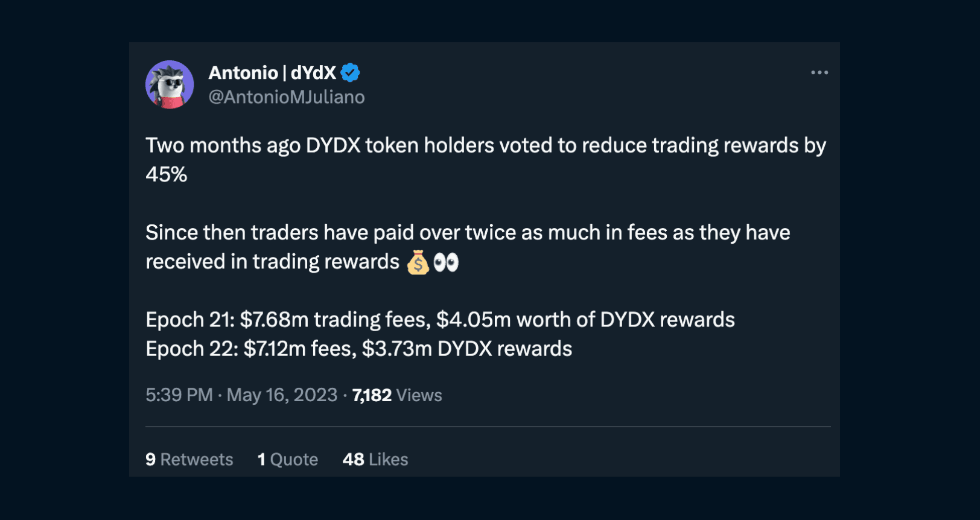Click the blue verified badge
Screen dimensions: 980x520
pos(350,73)
